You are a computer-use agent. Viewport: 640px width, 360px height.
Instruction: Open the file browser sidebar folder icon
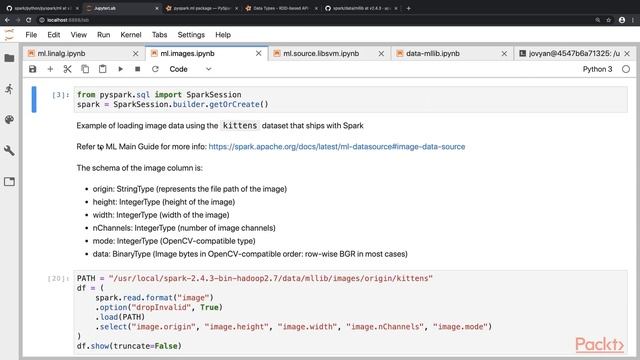tap(9, 58)
